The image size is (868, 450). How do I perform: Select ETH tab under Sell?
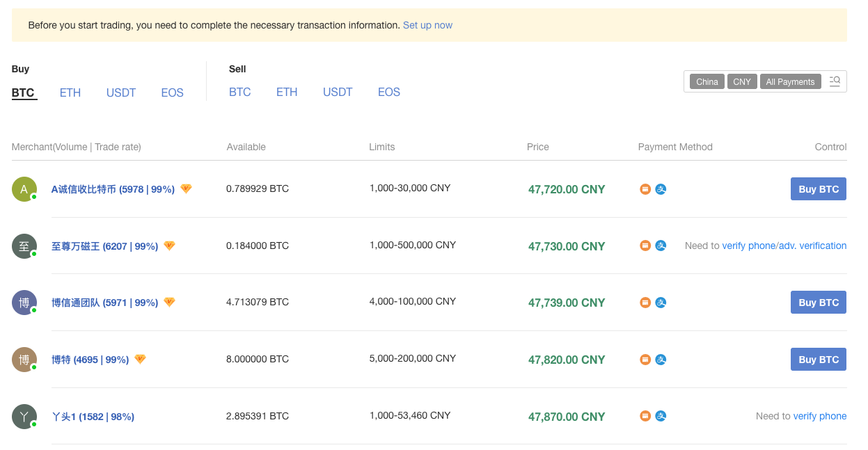point(287,92)
